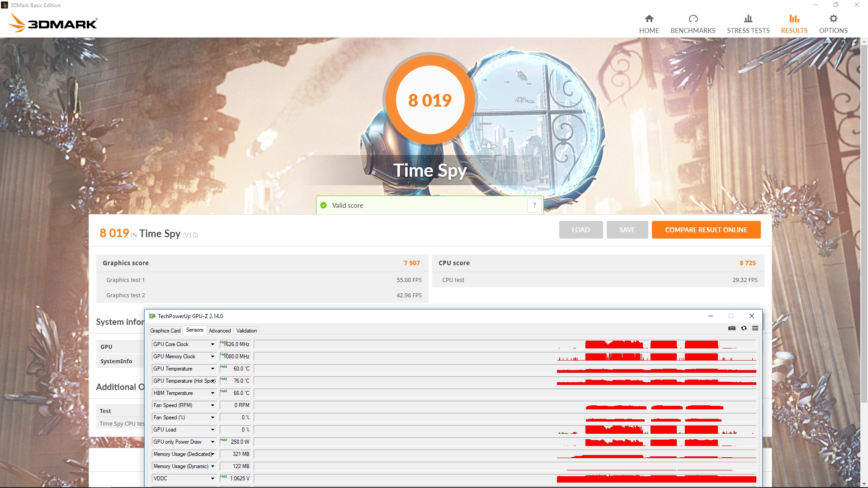Click the 0 RPM fan speed reading

click(x=235, y=405)
